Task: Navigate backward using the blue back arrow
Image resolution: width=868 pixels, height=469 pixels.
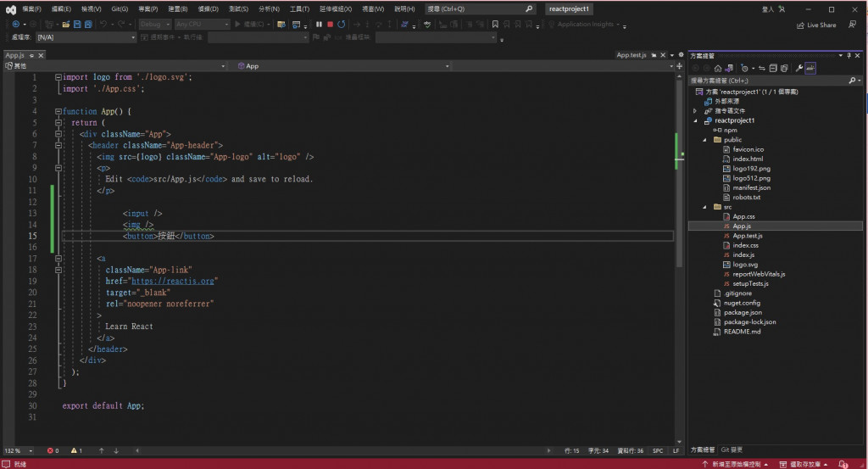Action: 15,25
